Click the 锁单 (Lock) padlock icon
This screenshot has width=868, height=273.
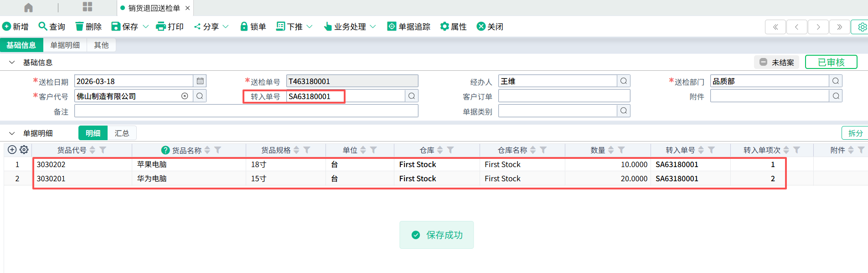pyautogui.click(x=244, y=26)
